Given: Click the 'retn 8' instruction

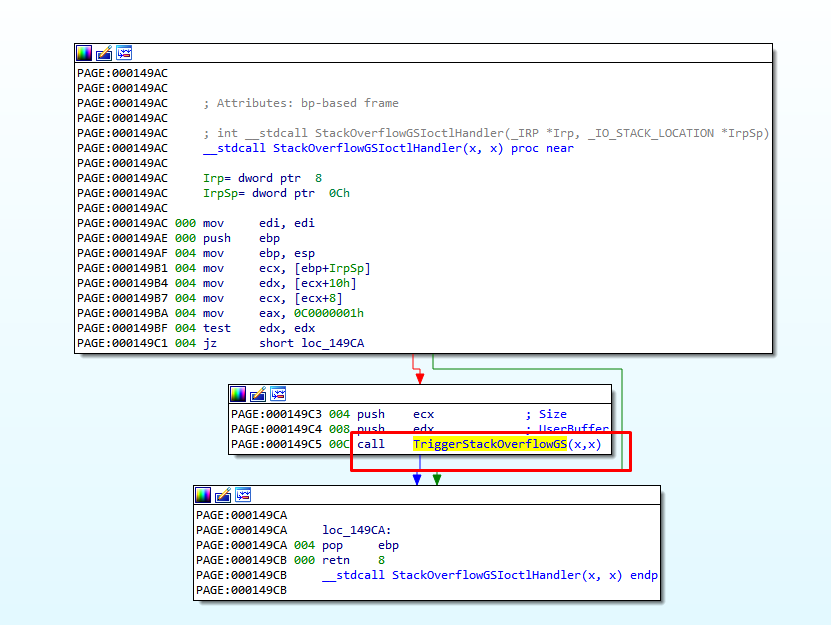Looking at the screenshot, I should pyautogui.click(x=354, y=560).
